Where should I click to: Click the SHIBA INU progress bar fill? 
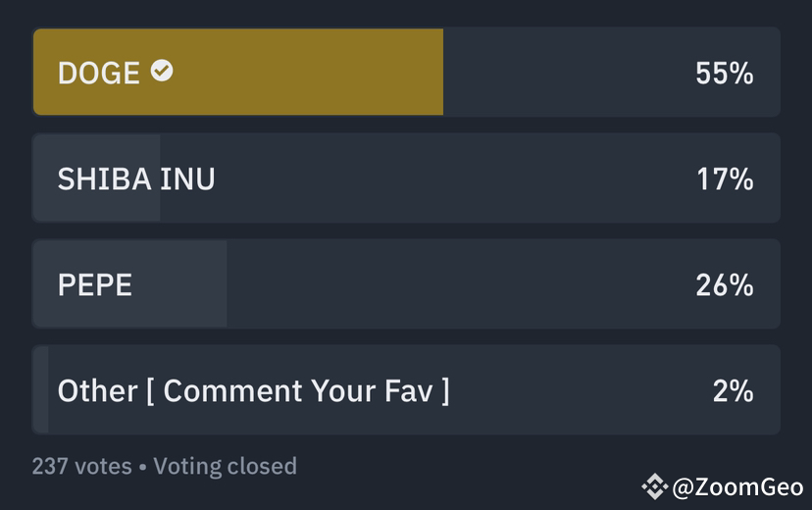tap(97, 178)
